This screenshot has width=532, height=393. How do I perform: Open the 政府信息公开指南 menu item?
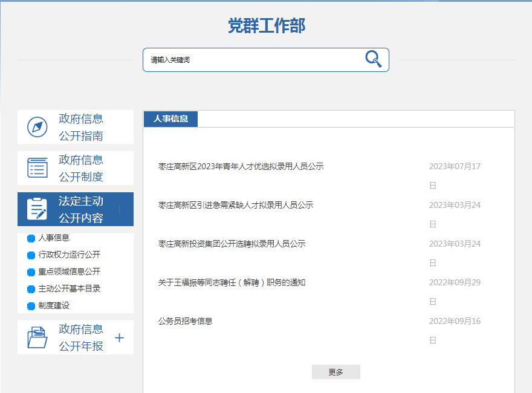(81, 127)
